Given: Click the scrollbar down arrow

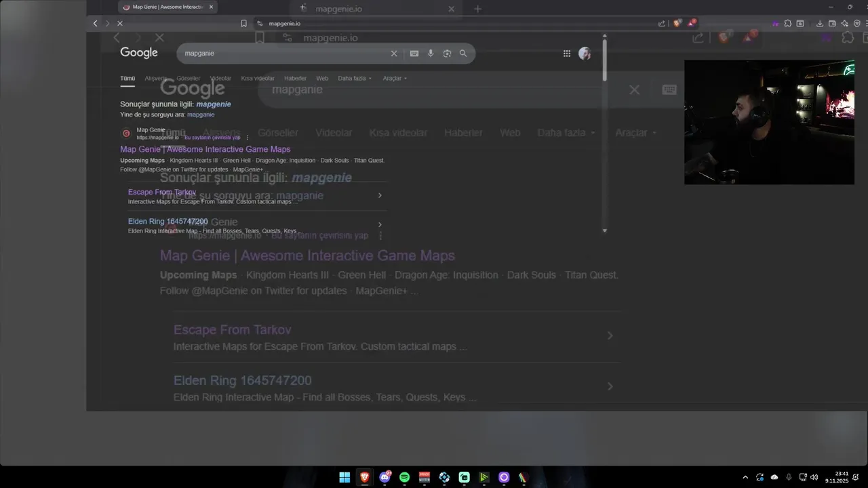Looking at the screenshot, I should (604, 230).
